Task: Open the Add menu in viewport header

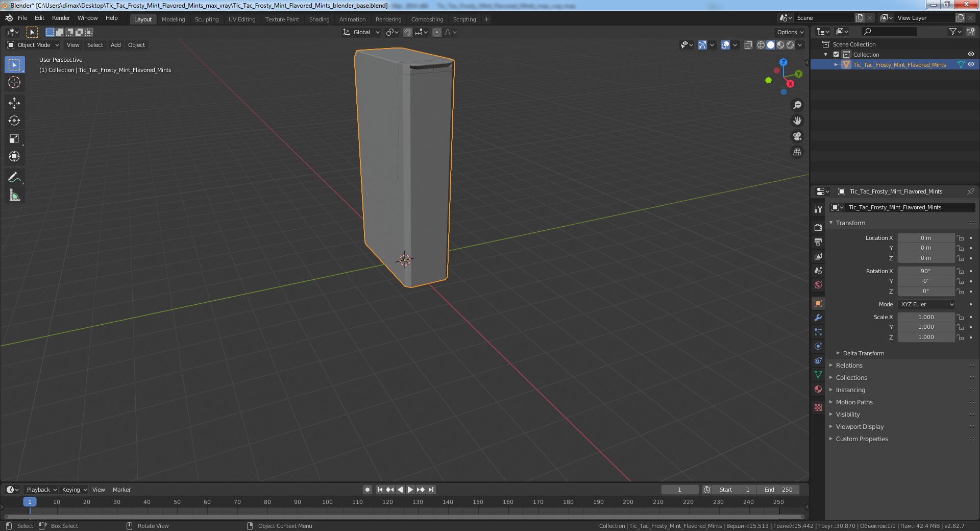Action: click(116, 45)
